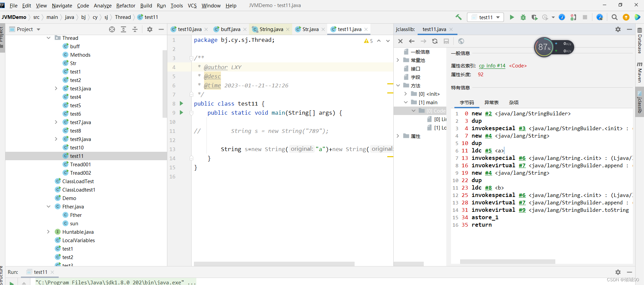Start debugging with the bug icon

click(523, 17)
